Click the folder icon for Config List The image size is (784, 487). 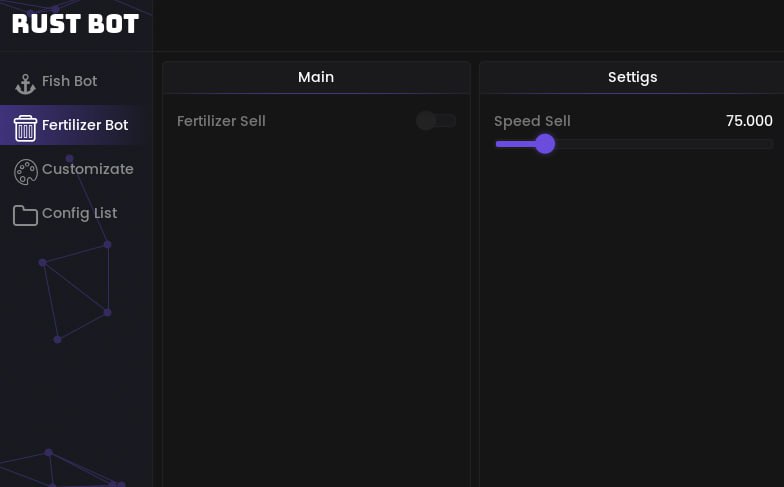(x=25, y=214)
